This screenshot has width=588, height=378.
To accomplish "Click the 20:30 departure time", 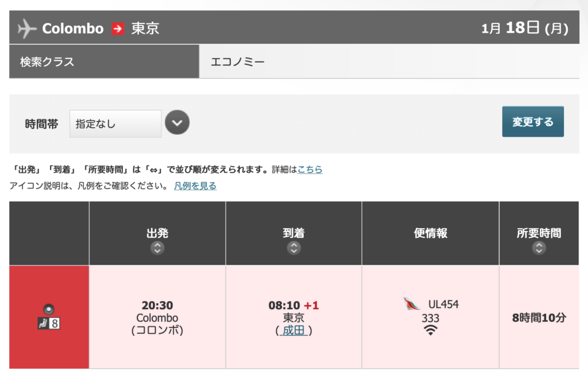I will point(157,305).
